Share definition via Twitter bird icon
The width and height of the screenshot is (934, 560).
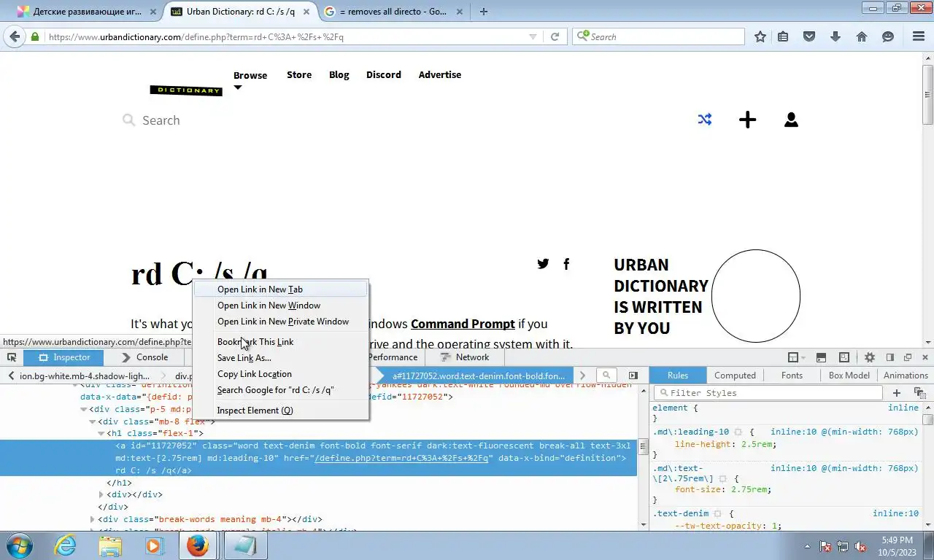click(x=543, y=264)
